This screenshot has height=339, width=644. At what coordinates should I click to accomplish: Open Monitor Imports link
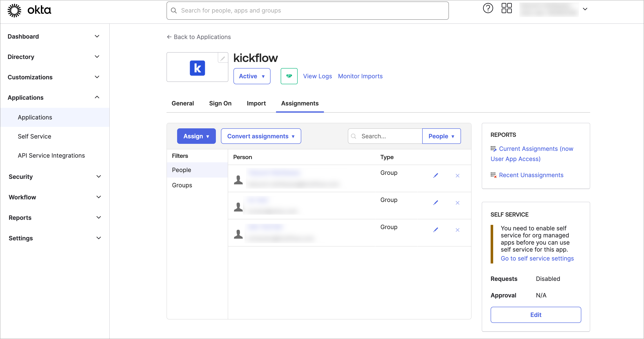[360, 76]
